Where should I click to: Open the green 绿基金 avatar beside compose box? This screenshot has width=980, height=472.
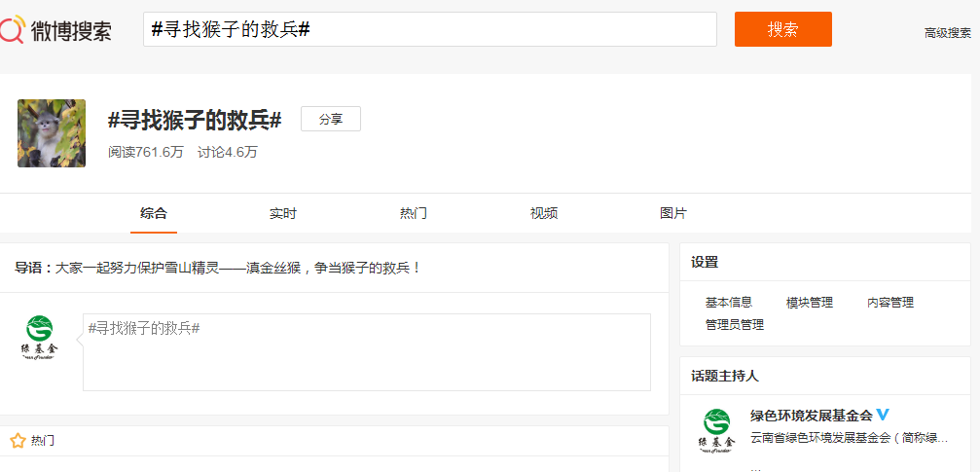click(x=39, y=338)
